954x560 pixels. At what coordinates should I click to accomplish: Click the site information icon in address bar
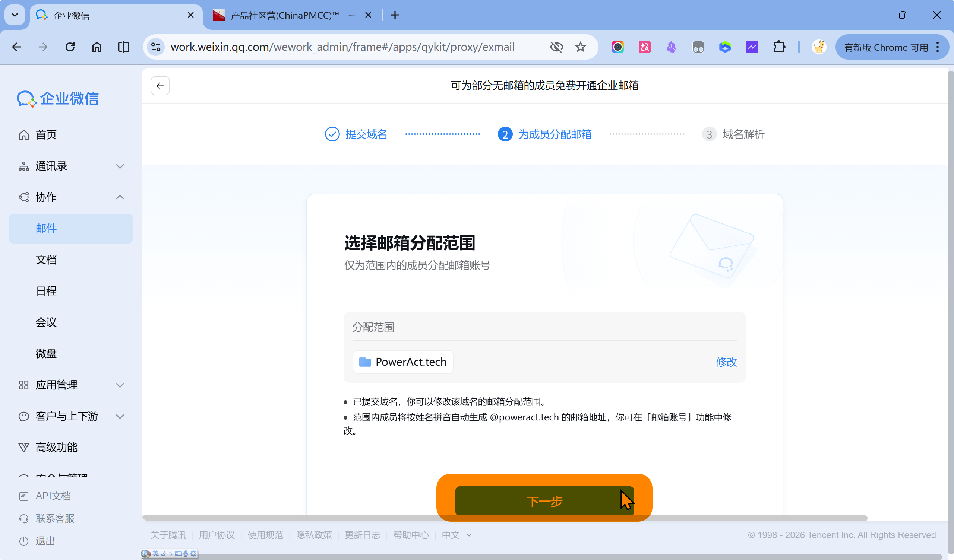point(156,47)
